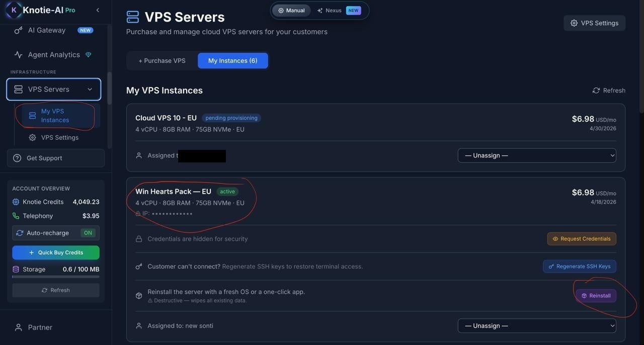
Task: Click the diamond icon beside Agent Analytics
Action: click(89, 54)
